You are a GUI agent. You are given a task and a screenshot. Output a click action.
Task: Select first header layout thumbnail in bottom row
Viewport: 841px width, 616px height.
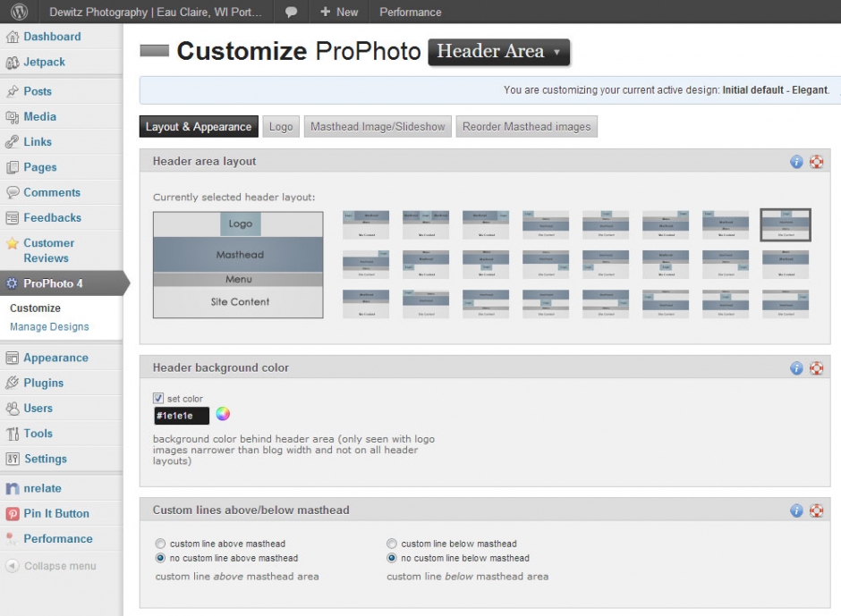point(366,304)
